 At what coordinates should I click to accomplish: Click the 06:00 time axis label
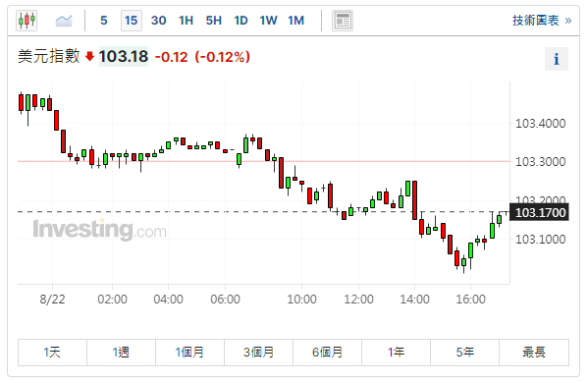[225, 300]
